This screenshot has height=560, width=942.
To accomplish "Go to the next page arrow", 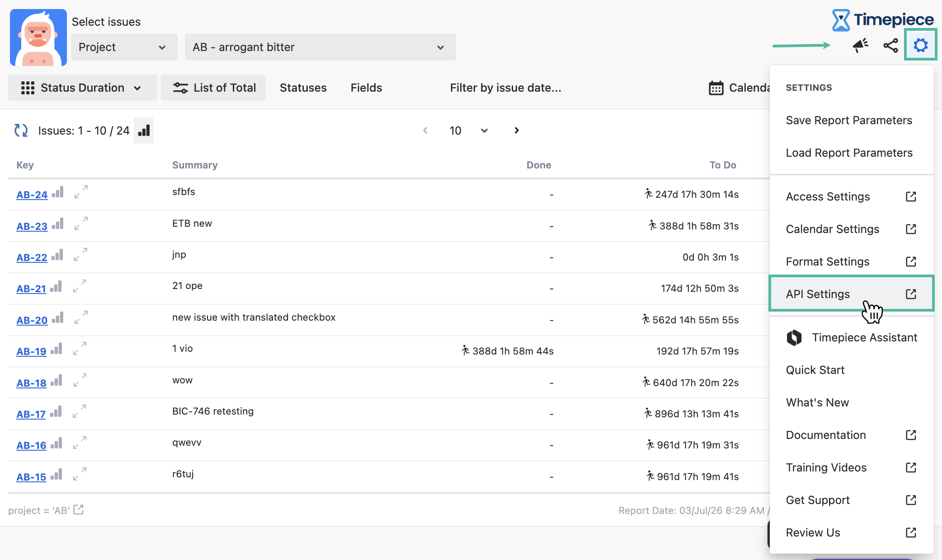I will pos(517,131).
